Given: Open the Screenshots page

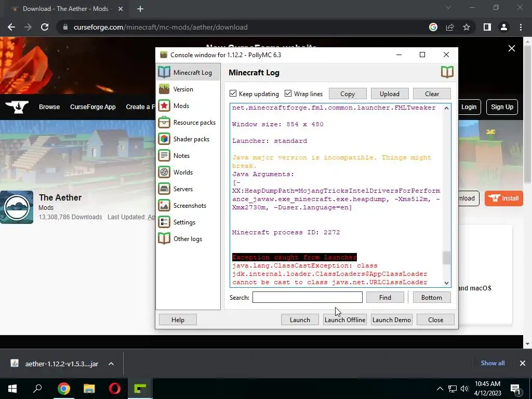Looking at the screenshot, I should pyautogui.click(x=188, y=206).
